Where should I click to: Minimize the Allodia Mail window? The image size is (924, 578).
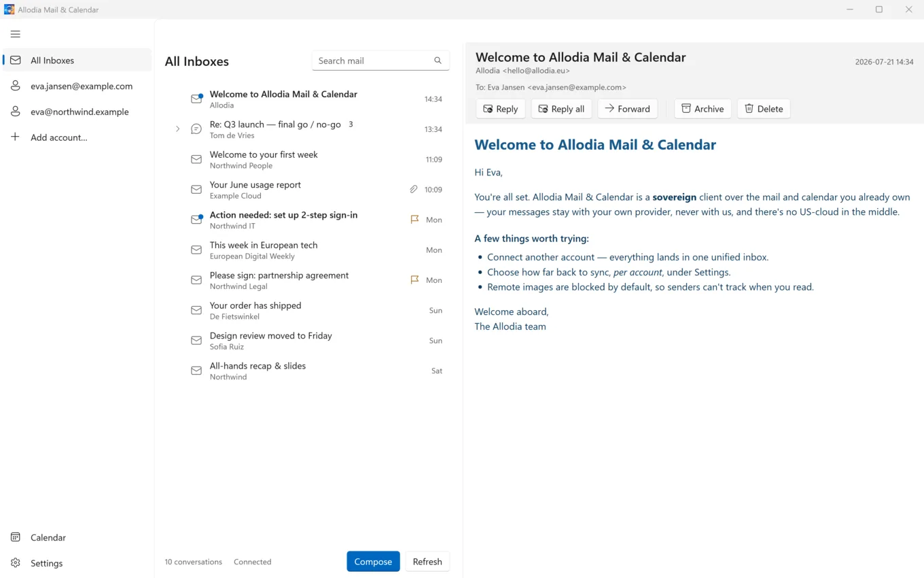pyautogui.click(x=850, y=10)
